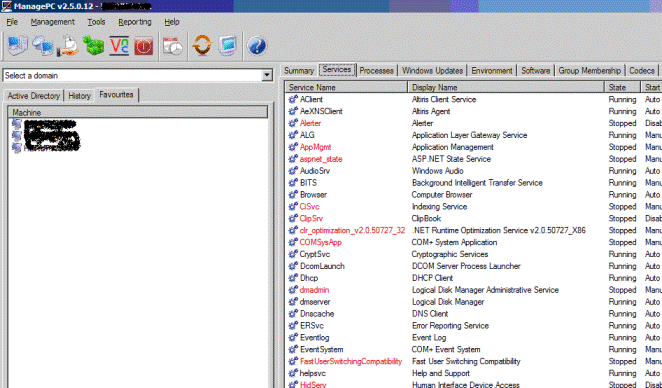Click the networked computers toolbar icon
The width and height of the screenshot is (662, 388).
(43, 46)
